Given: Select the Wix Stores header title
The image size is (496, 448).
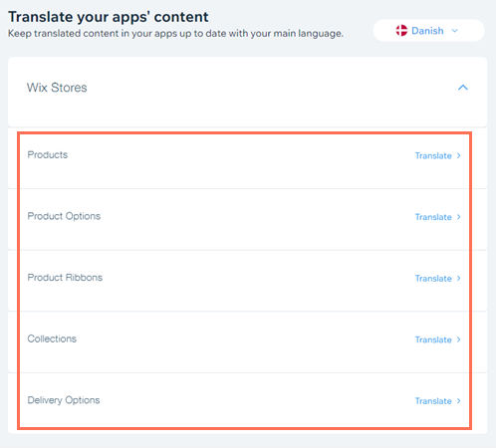Looking at the screenshot, I should point(57,88).
